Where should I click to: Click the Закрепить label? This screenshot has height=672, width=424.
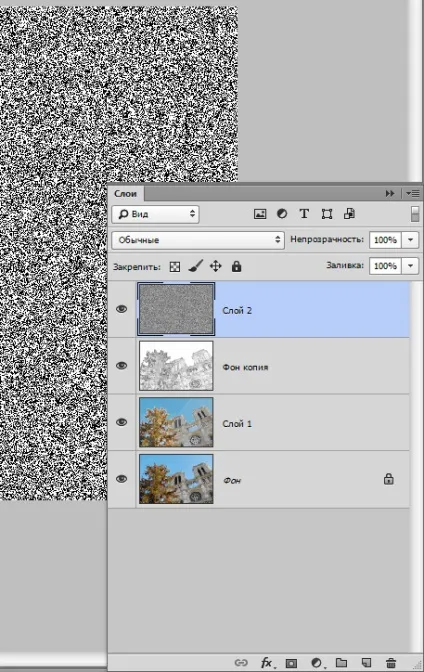click(137, 267)
